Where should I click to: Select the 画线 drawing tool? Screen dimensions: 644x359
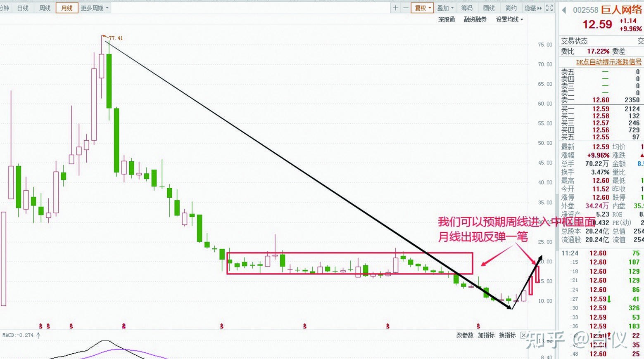click(489, 8)
